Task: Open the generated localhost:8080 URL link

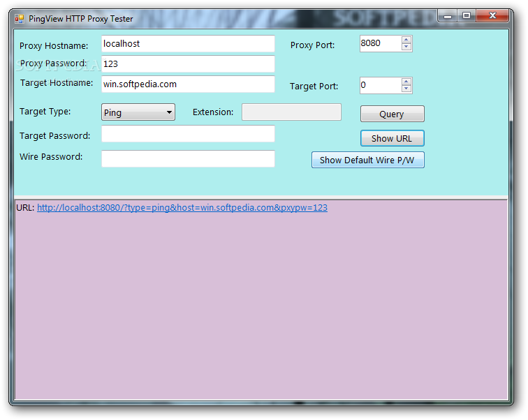Action: [x=182, y=207]
